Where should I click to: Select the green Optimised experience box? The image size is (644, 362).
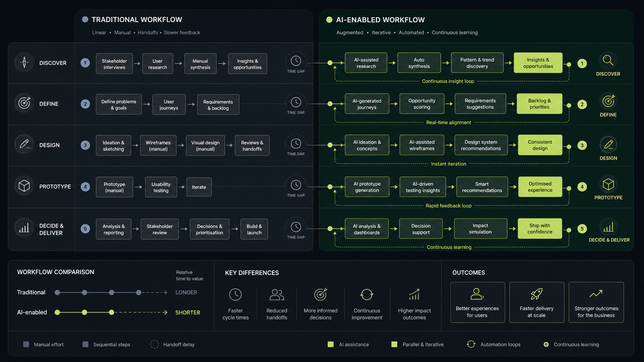coord(540,187)
